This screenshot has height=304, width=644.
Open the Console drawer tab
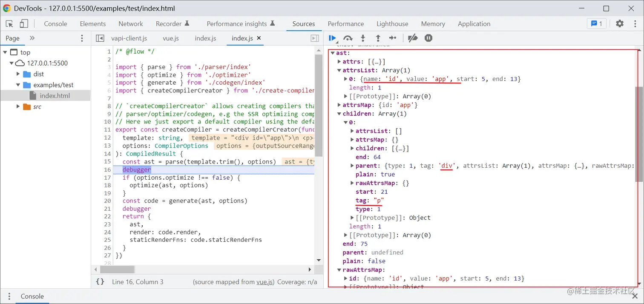(x=32, y=296)
